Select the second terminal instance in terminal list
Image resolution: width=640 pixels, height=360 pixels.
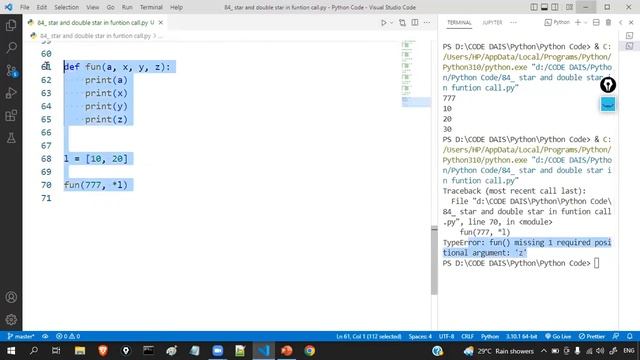tap(629, 46)
